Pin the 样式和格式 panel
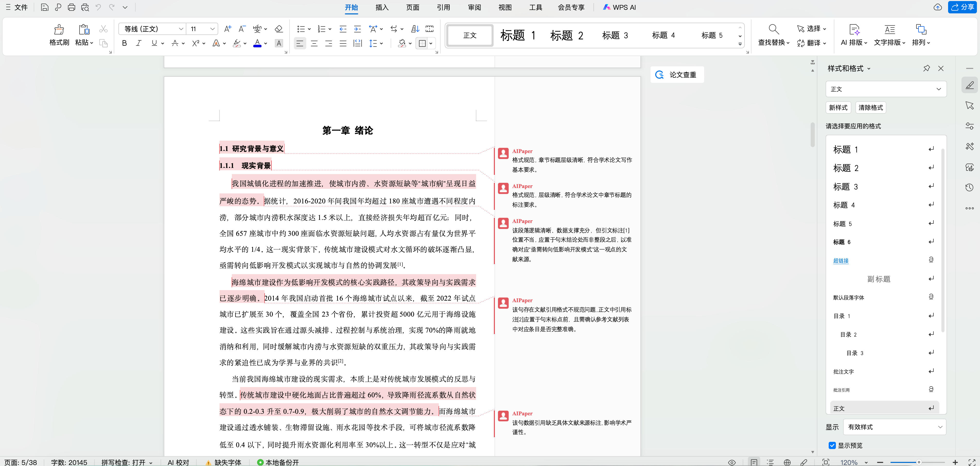 pyautogui.click(x=927, y=68)
